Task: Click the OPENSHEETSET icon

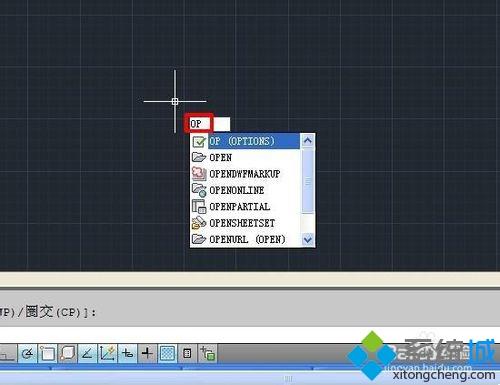Action: pyautogui.click(x=199, y=223)
